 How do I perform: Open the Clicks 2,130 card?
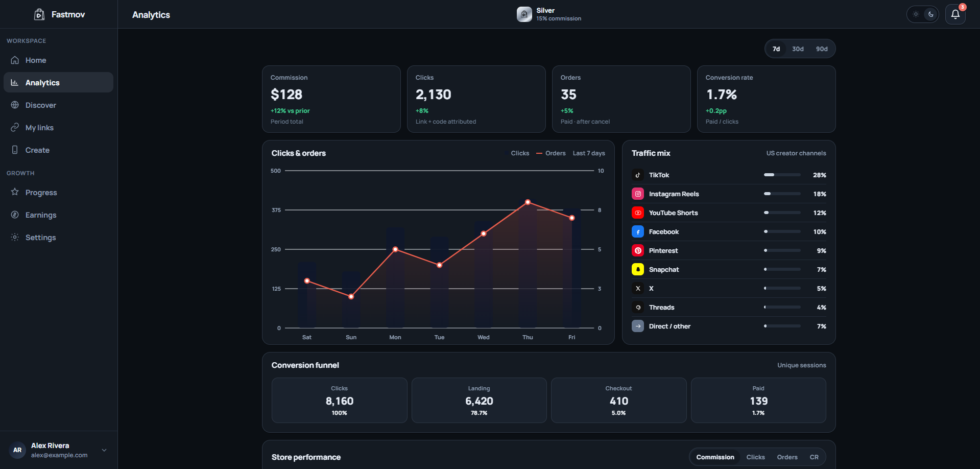click(476, 99)
